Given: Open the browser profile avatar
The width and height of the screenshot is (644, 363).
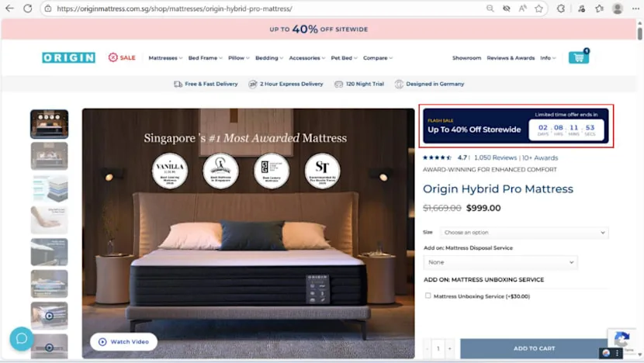Looking at the screenshot, I should 618,9.
